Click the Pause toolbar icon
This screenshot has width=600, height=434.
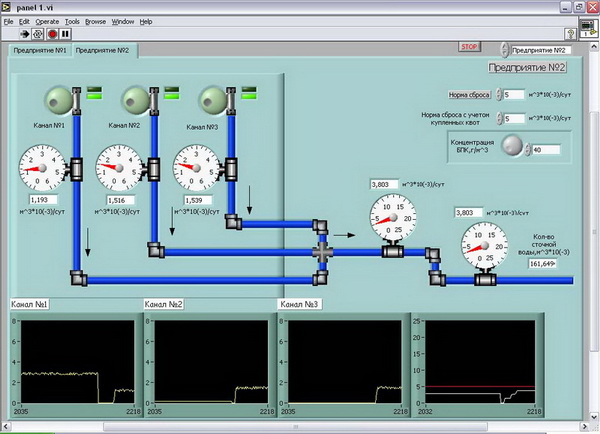pyautogui.click(x=65, y=34)
